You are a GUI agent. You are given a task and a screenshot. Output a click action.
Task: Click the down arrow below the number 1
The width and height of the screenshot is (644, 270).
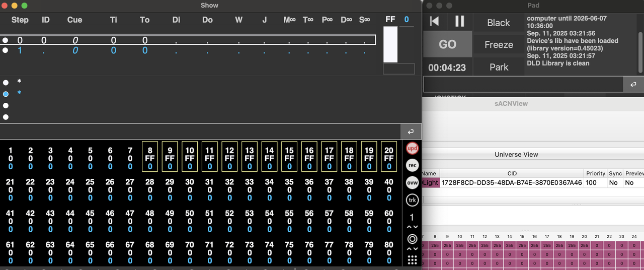[x=415, y=227]
